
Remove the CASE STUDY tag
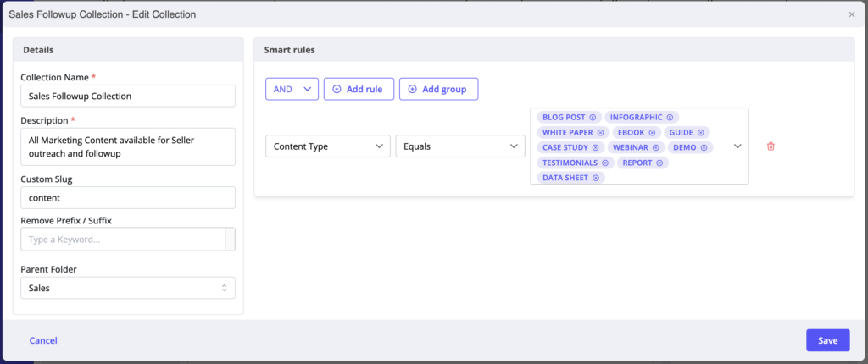tap(596, 147)
